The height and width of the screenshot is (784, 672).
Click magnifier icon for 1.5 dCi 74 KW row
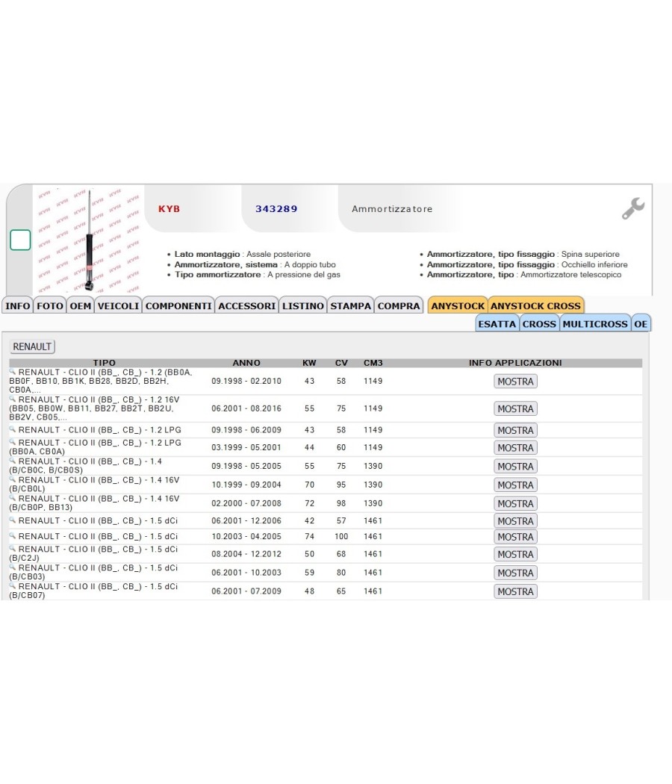13,535
